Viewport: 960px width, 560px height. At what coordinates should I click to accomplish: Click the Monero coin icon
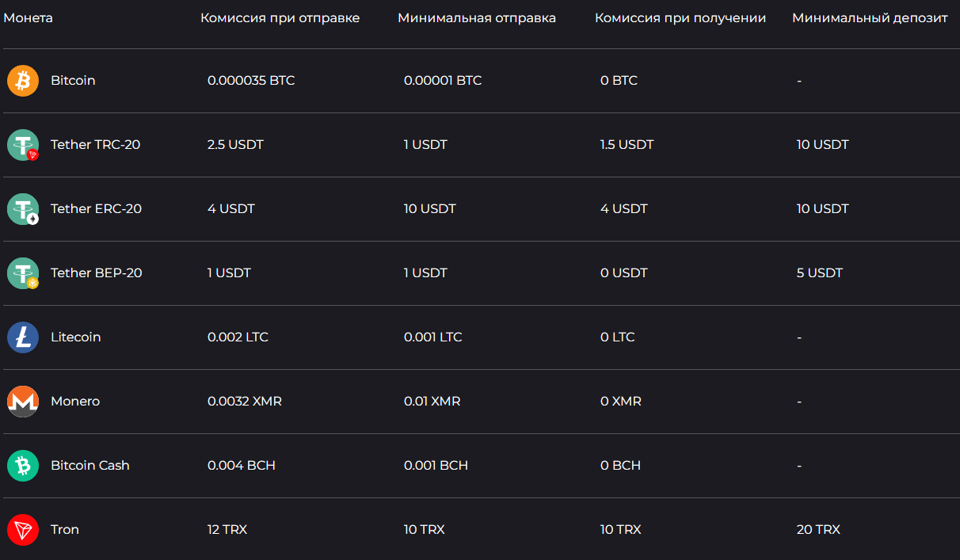click(23, 402)
